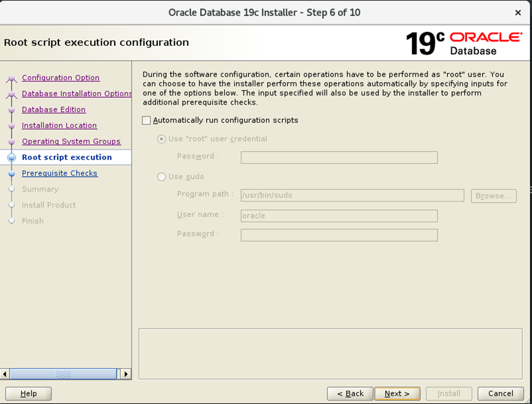The image size is (532, 404).
Task: Click the Root script execution step bullet icon
Action: pyautogui.click(x=11, y=157)
